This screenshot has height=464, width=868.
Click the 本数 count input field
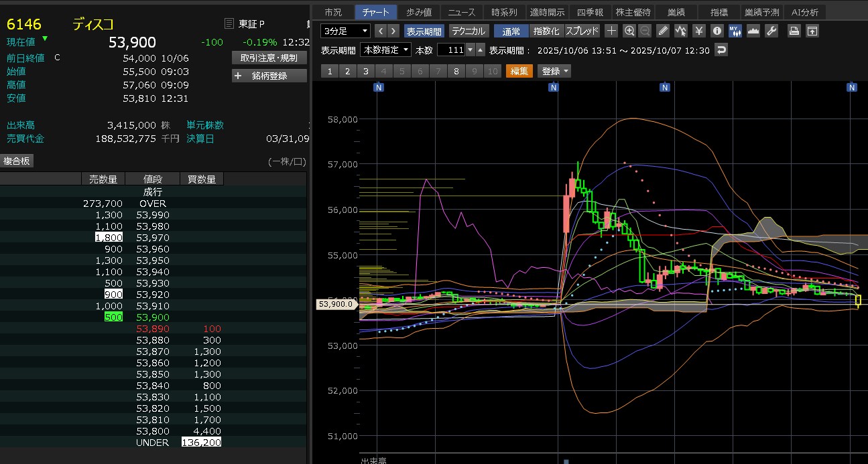coord(450,50)
